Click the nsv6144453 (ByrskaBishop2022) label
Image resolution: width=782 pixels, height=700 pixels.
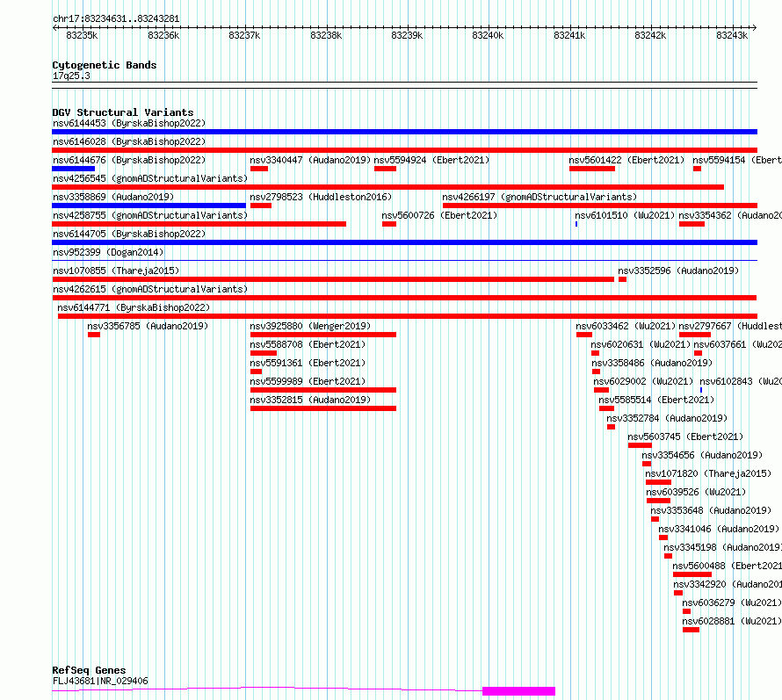click(129, 123)
